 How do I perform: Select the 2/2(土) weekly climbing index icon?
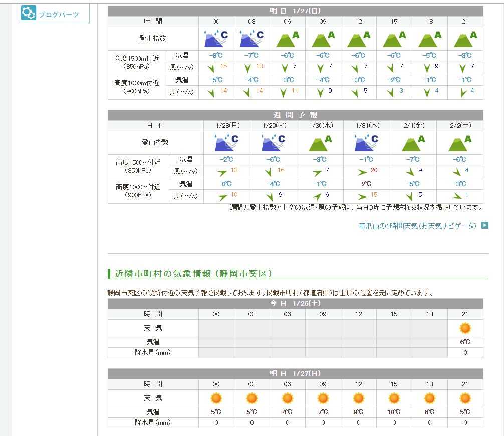click(459, 142)
